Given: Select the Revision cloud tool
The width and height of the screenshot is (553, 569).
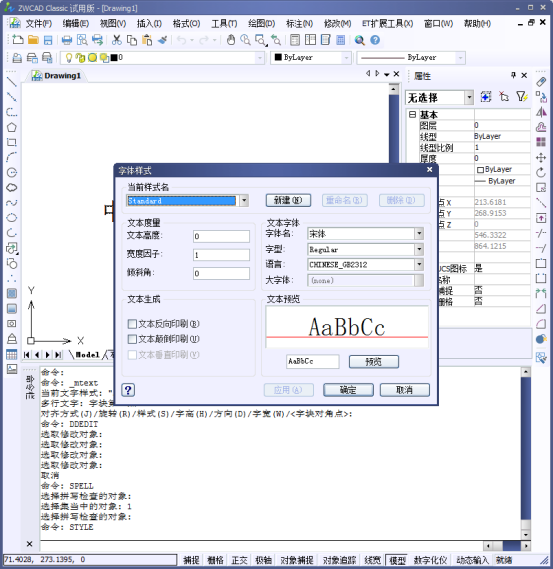Looking at the screenshot, I should coord(12,187).
